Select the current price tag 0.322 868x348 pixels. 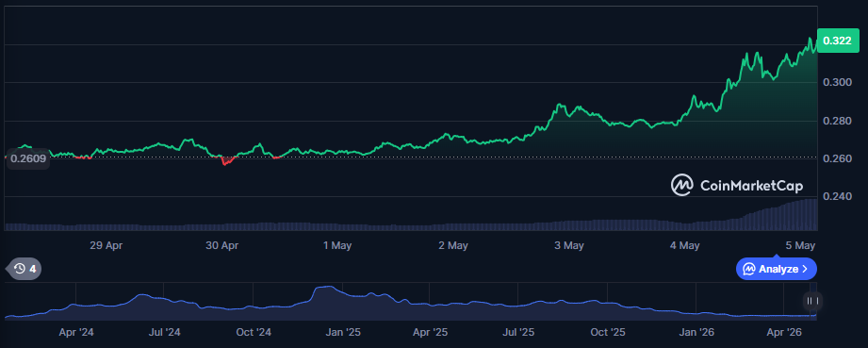837,41
